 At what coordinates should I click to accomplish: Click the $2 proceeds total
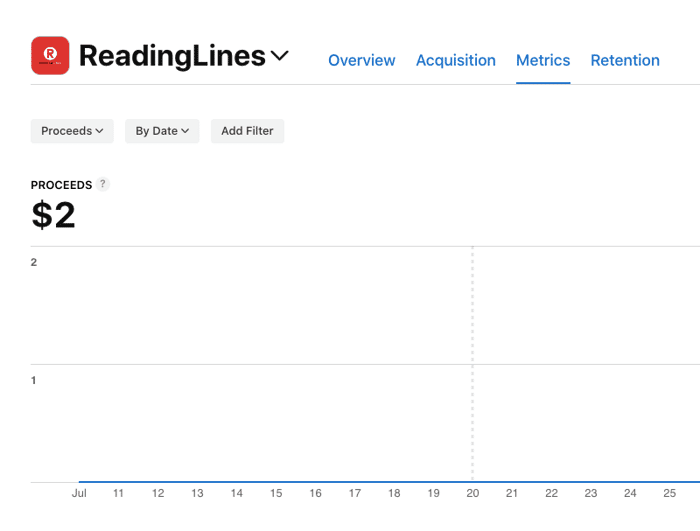[54, 215]
